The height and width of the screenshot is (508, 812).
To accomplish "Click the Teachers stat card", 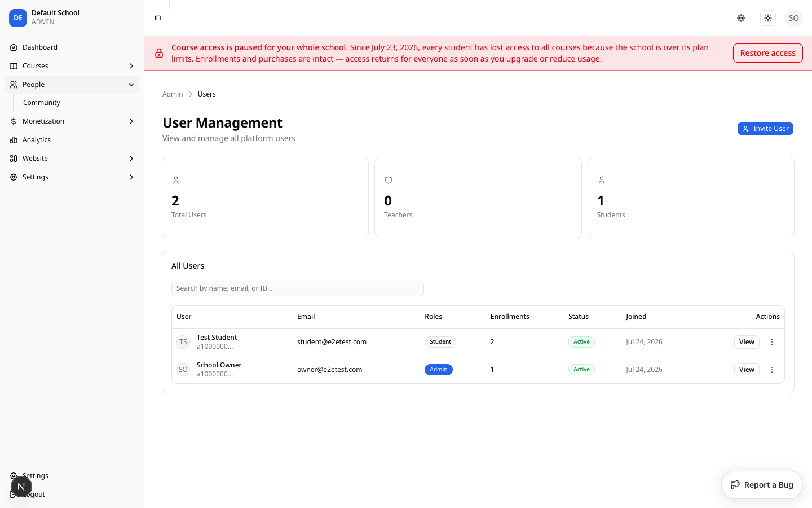I will [x=478, y=198].
